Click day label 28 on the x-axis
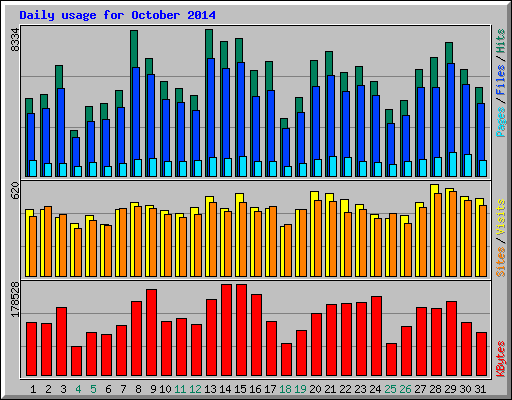 pyautogui.click(x=435, y=389)
